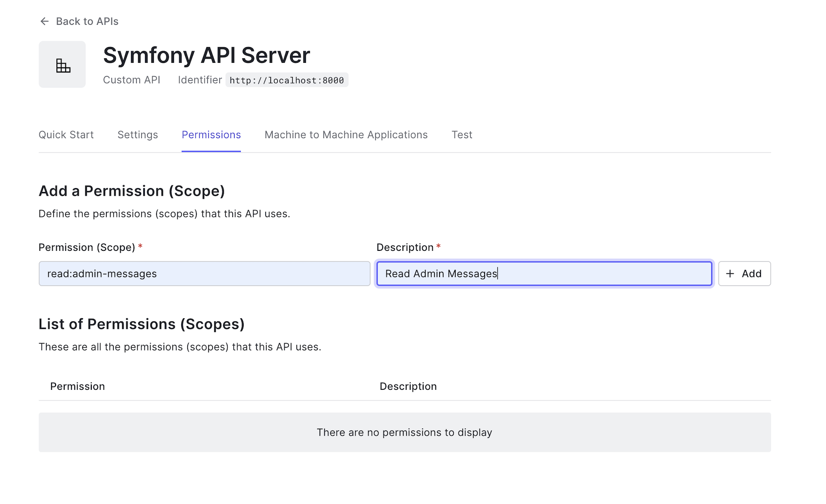Click the back arrow icon
Screen dimensions: 826x504
click(x=45, y=22)
